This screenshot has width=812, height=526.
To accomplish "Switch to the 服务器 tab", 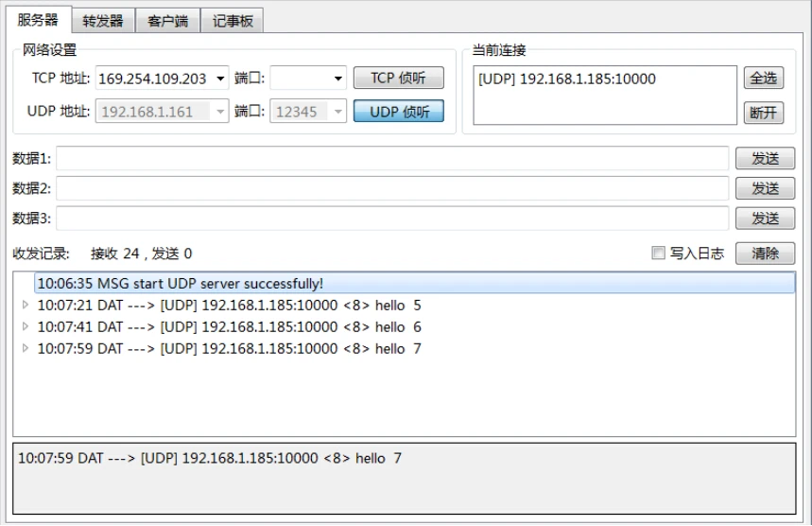I will 38,20.
